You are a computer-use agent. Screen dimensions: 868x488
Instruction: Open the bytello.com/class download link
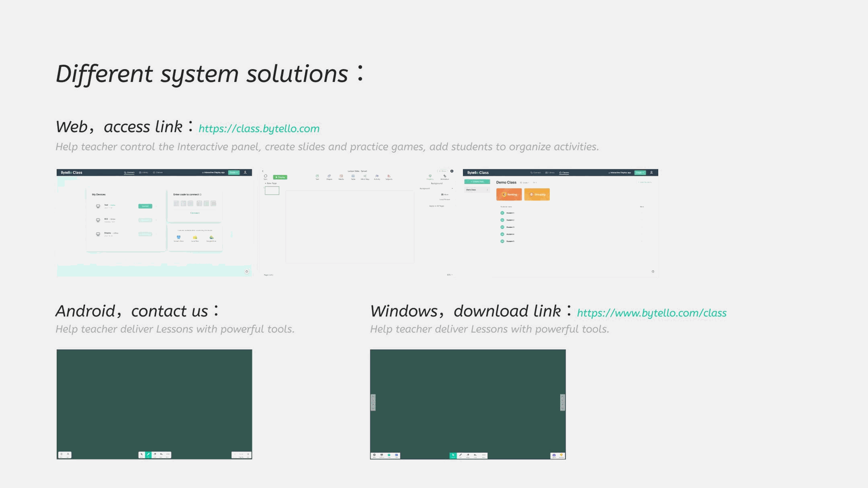pos(651,313)
